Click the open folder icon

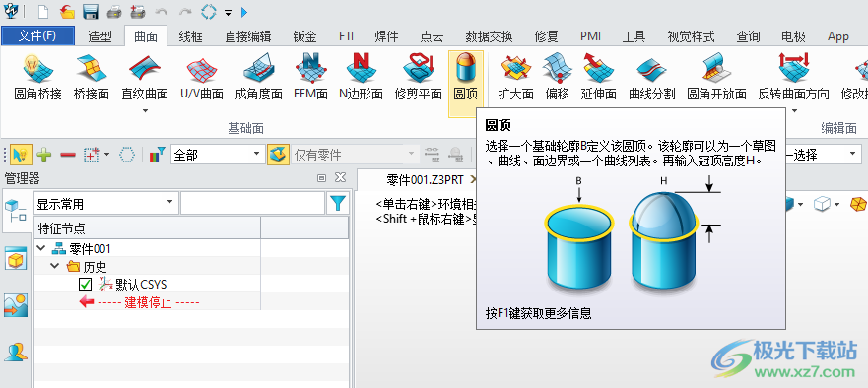coord(67,11)
